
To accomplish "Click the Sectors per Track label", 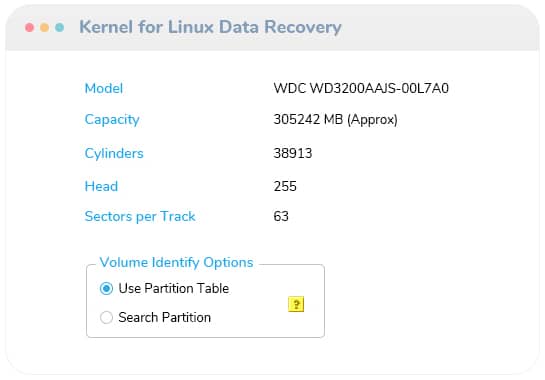I will point(140,216).
